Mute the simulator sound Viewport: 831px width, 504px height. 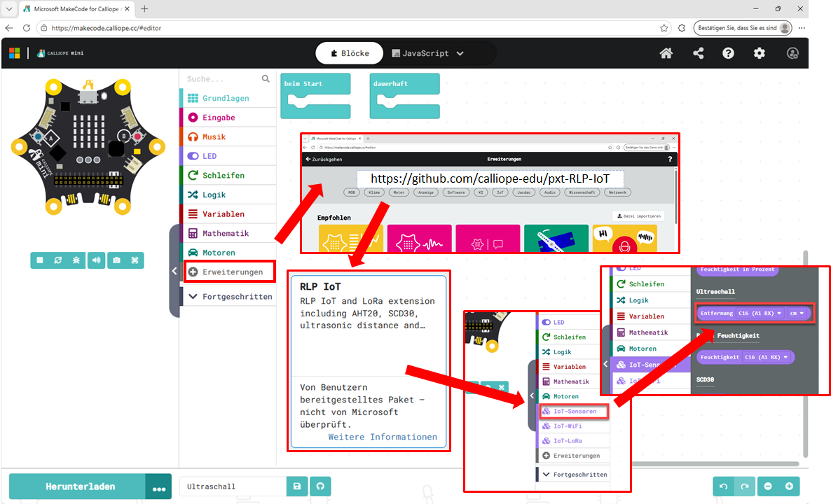point(97,260)
